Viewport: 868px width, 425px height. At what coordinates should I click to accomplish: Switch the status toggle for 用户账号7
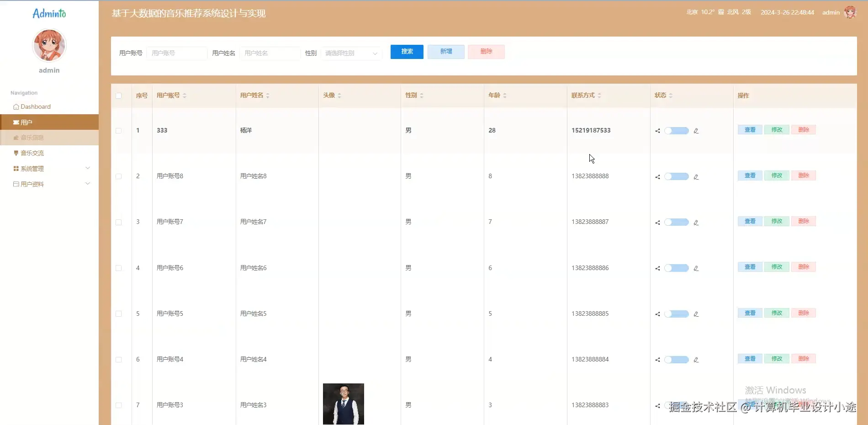(x=677, y=222)
